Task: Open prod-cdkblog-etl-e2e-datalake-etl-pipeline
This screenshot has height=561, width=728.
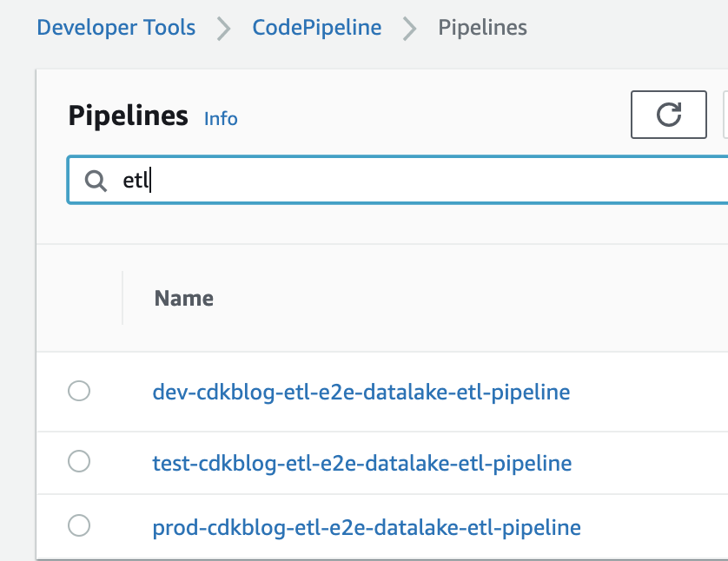Action: (x=366, y=526)
